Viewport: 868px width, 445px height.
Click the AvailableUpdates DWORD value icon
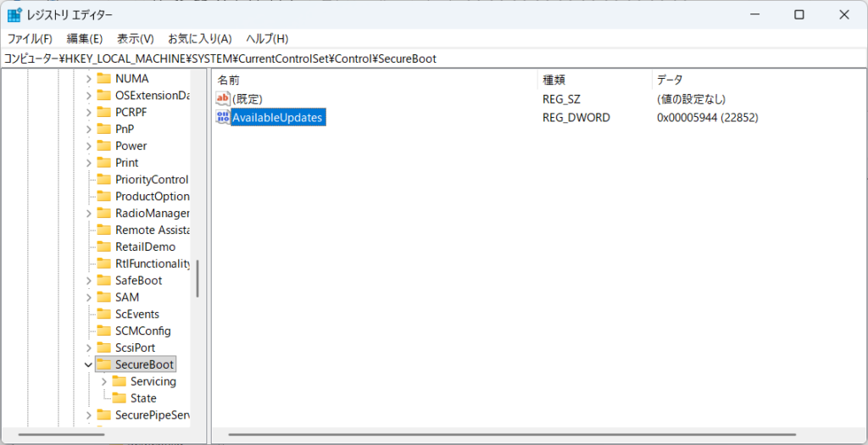[223, 117]
